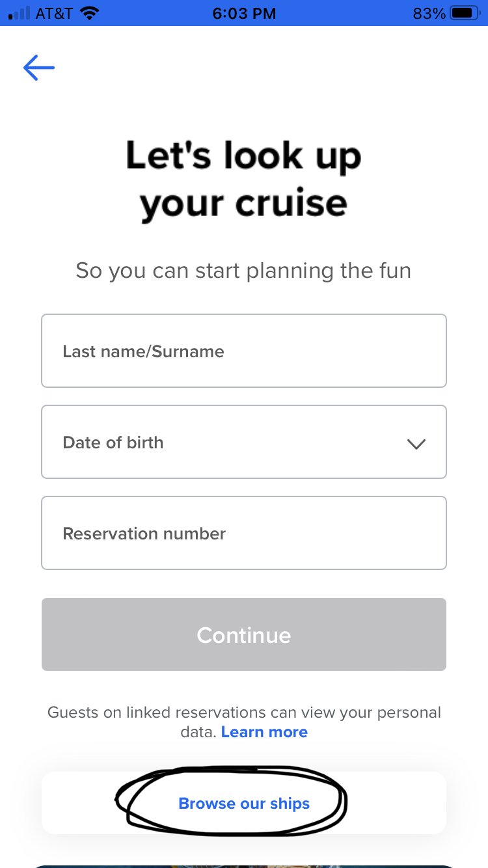Click the clock showing 6:03 PM
The height and width of the screenshot is (868, 488).
click(x=243, y=12)
